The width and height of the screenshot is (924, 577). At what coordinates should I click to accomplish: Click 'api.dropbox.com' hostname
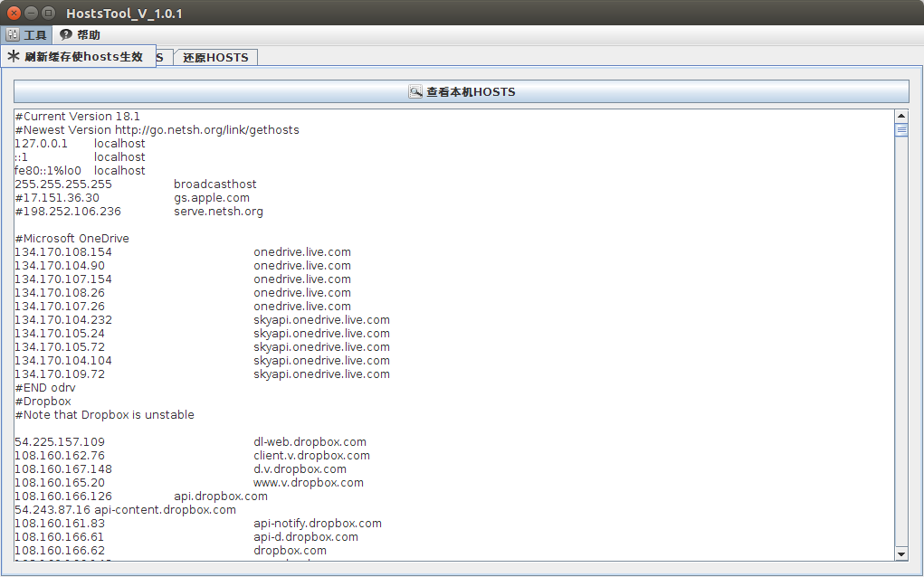[x=221, y=497]
